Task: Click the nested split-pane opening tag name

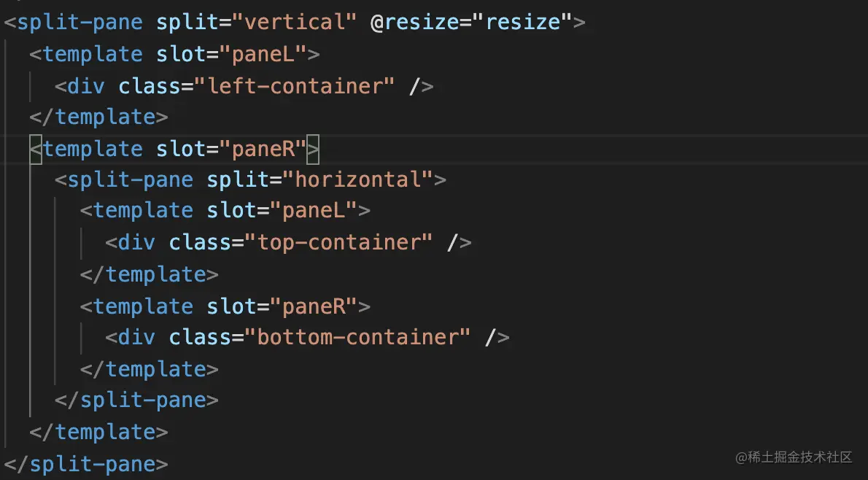Action: [x=130, y=179]
